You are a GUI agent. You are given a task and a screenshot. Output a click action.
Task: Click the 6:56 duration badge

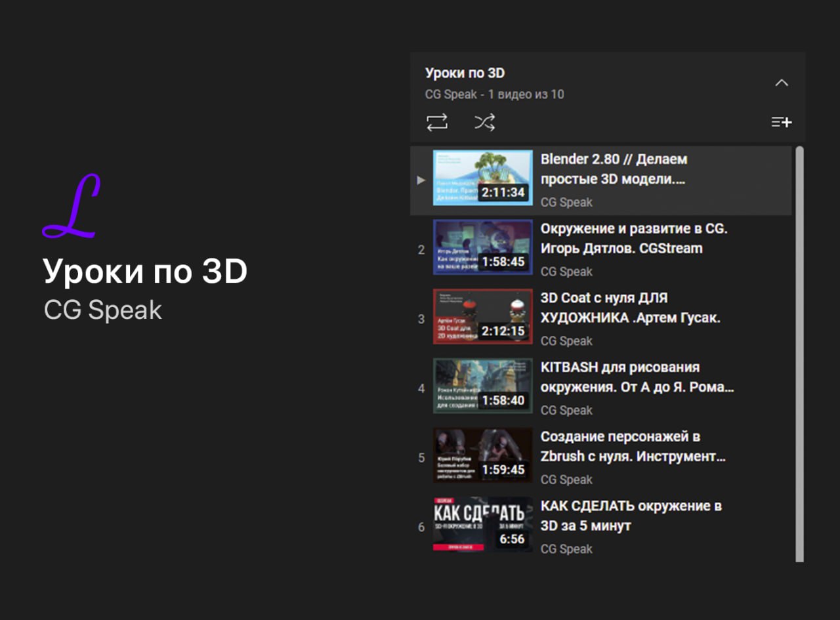click(x=512, y=539)
